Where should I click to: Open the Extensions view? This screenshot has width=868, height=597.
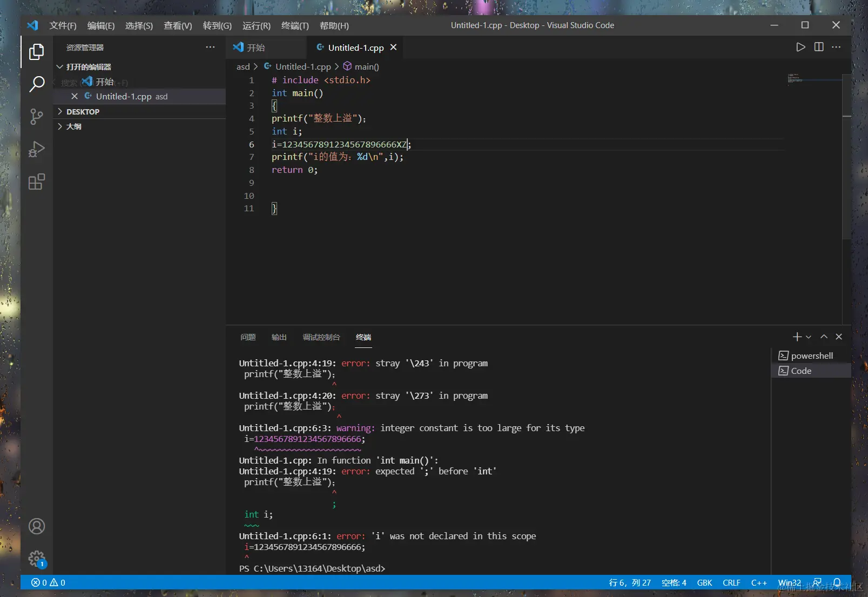(x=37, y=182)
